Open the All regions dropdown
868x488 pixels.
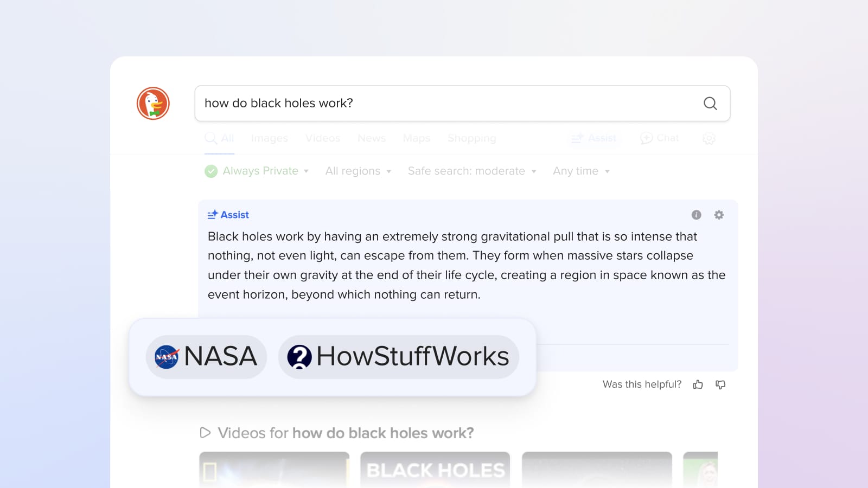(x=358, y=171)
